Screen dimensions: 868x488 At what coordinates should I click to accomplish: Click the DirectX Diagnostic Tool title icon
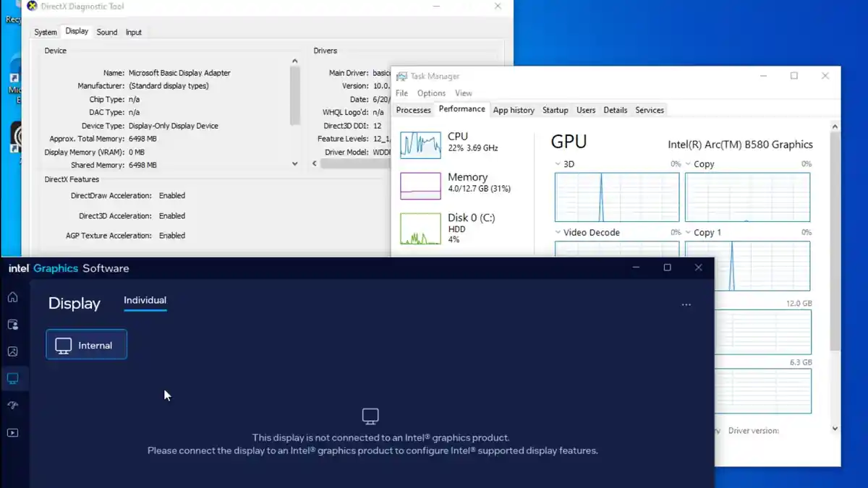32,7
